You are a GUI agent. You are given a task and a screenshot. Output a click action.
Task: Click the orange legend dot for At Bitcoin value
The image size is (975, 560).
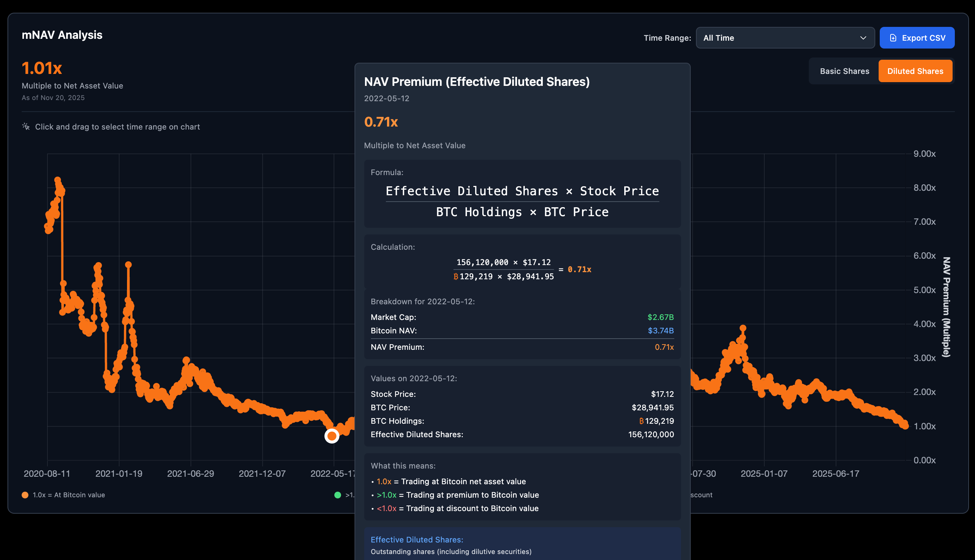(25, 495)
